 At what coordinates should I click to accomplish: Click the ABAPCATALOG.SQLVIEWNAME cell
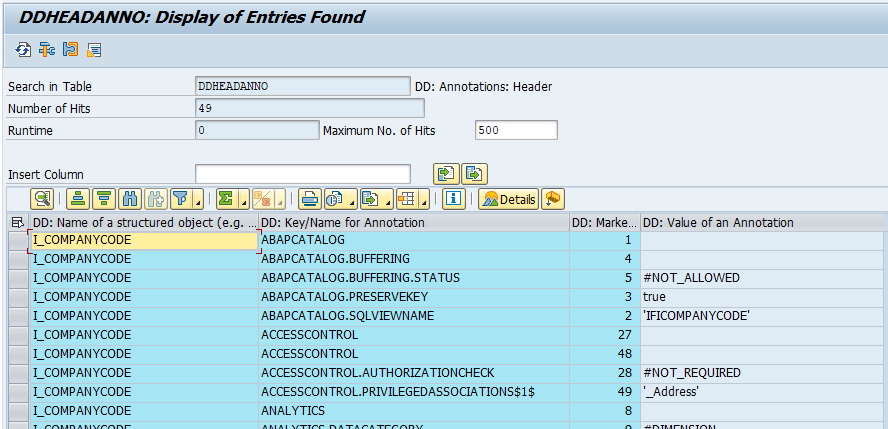[x=414, y=316]
